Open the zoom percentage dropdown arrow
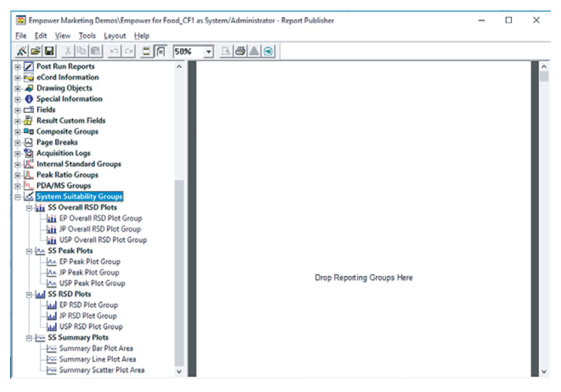 (208, 52)
